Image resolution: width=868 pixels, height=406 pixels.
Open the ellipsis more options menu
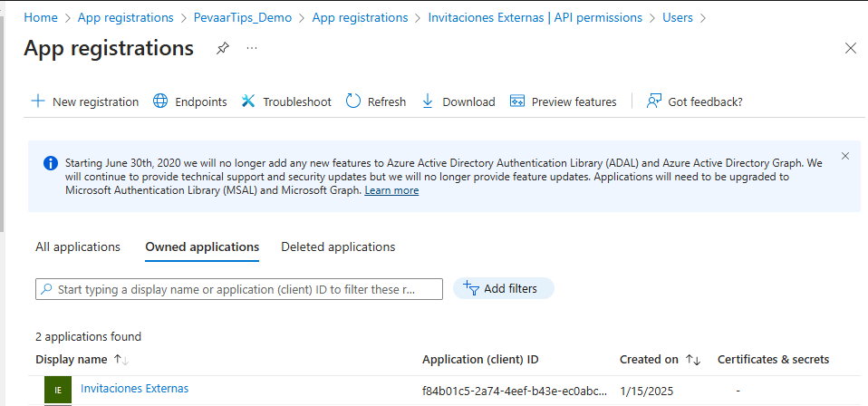click(252, 48)
